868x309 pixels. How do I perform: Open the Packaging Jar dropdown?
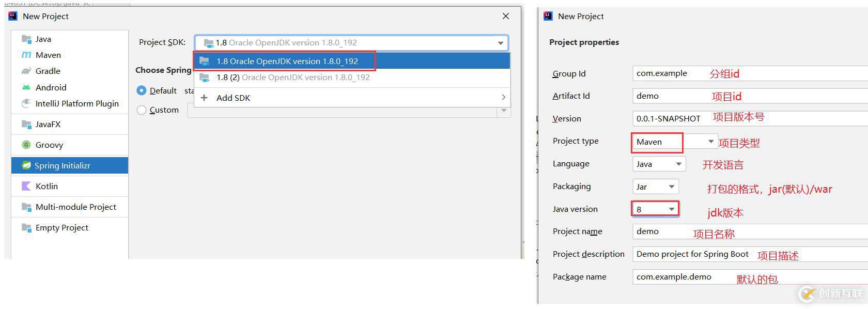coord(656,187)
